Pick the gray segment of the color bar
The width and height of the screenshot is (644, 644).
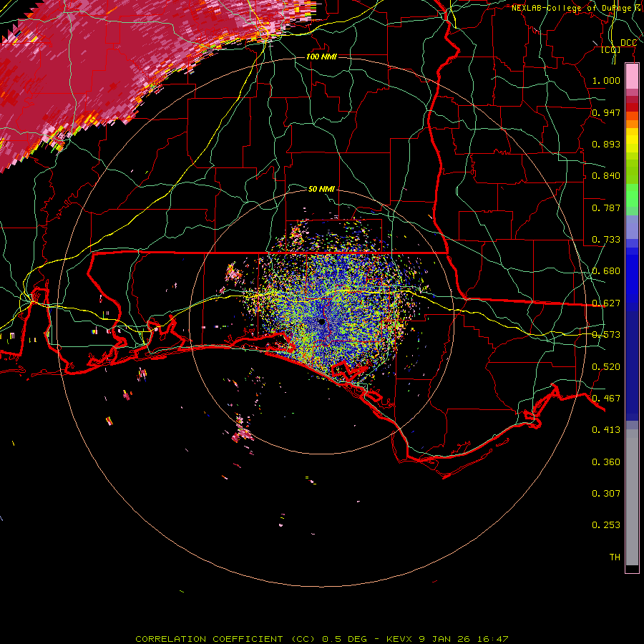(632, 497)
